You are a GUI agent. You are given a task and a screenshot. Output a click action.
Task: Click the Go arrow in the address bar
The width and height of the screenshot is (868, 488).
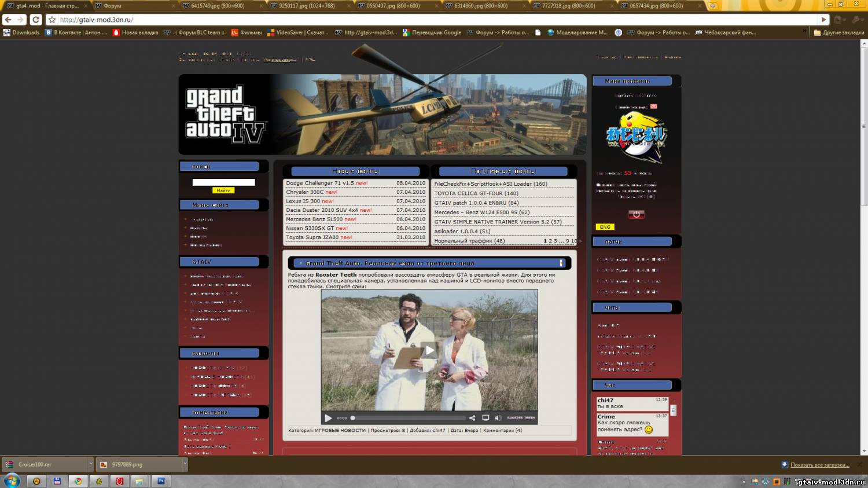pyautogui.click(x=824, y=20)
